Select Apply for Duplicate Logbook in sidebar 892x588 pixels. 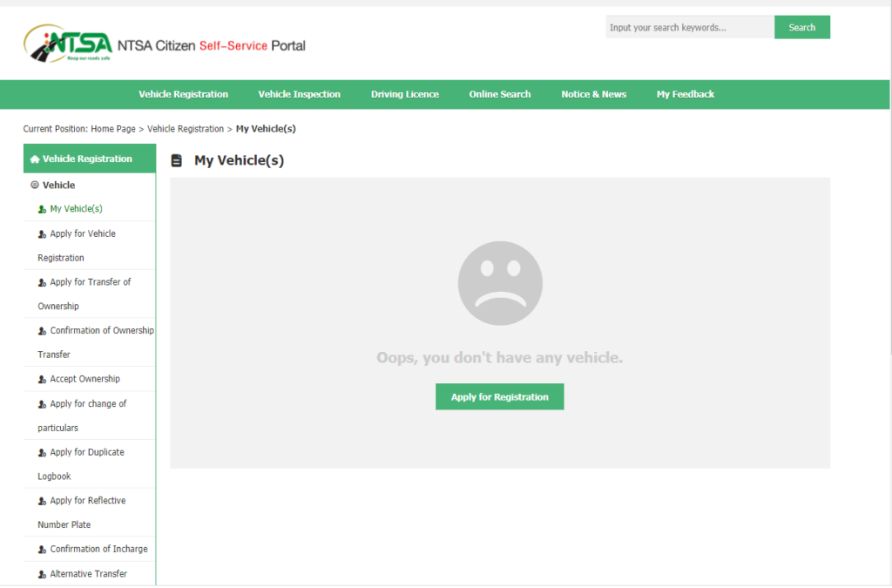86,453
